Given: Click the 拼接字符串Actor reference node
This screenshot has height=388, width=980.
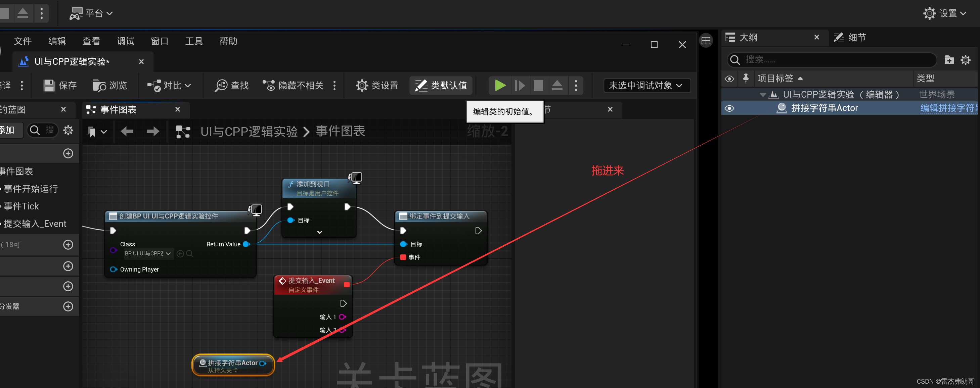Looking at the screenshot, I should pos(233,365).
